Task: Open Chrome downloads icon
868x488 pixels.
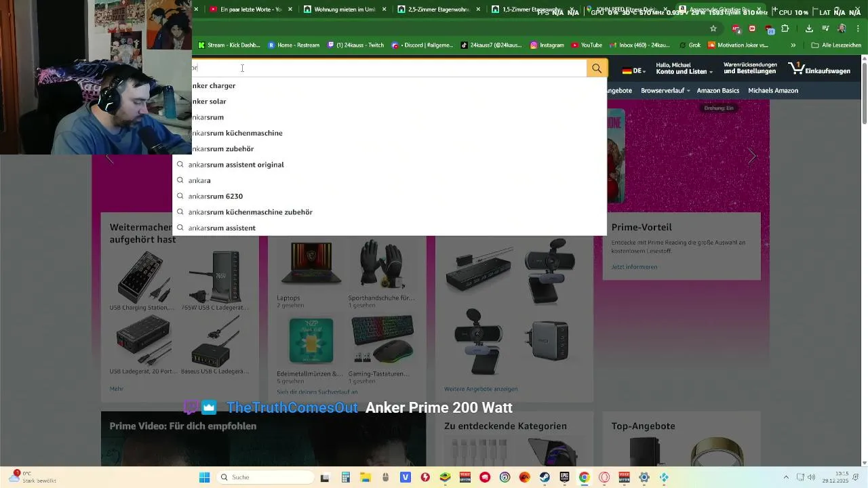Action: (809, 28)
